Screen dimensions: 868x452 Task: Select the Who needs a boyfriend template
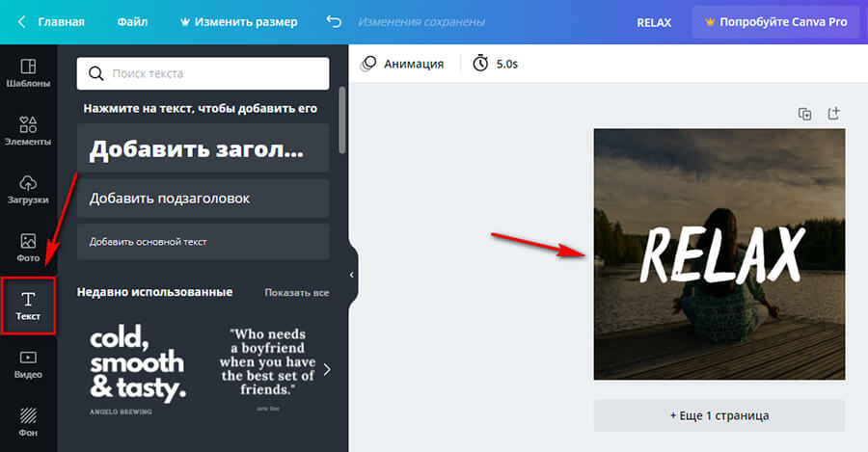[x=268, y=369]
